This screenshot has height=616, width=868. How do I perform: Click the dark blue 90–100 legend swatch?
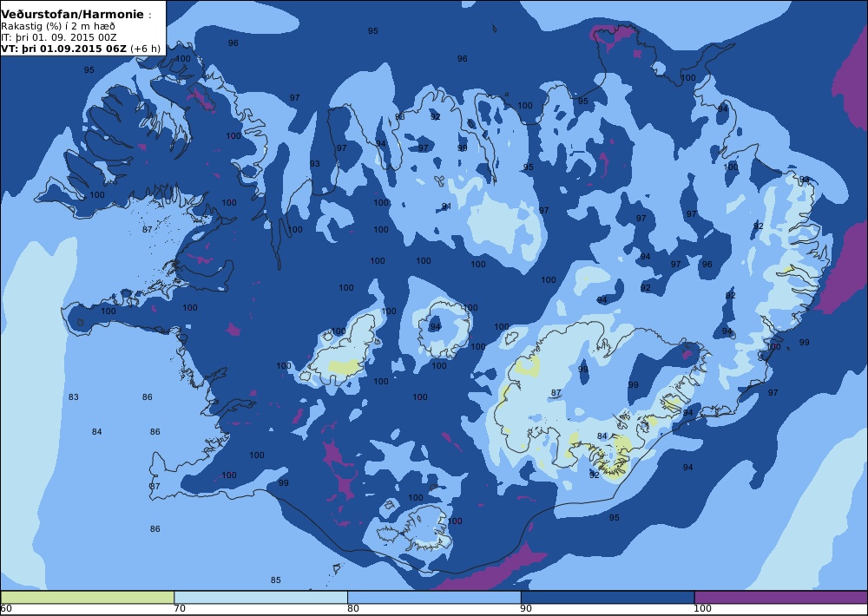608,597
